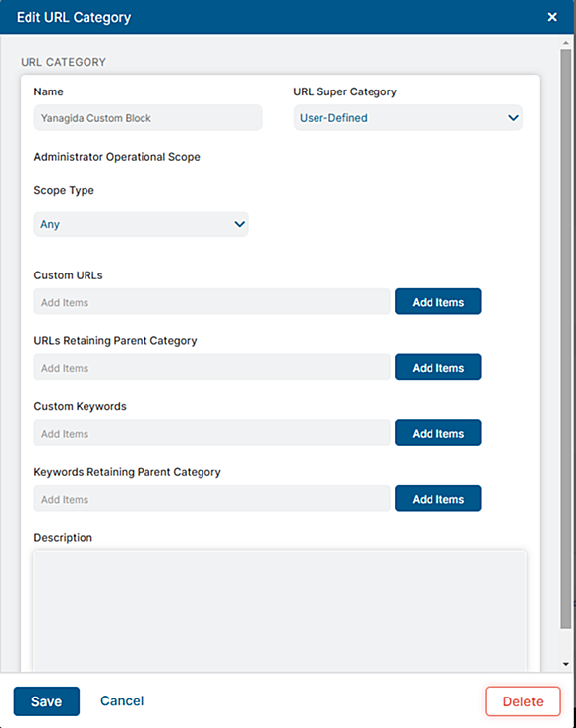Viewport: 576px width, 728px height.
Task: Add Items to Custom URLs
Action: (x=437, y=302)
